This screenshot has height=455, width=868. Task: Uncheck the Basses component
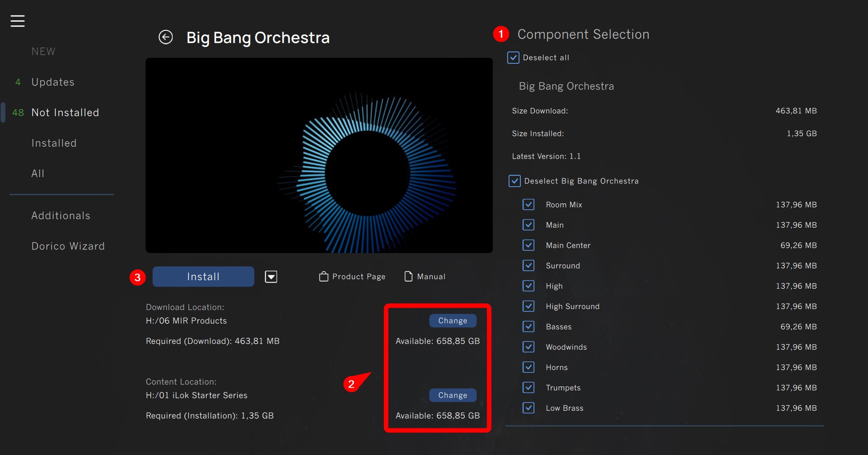click(528, 327)
